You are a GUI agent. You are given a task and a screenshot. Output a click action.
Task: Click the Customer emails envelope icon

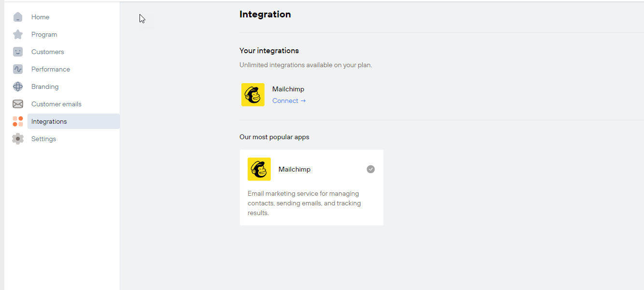pyautogui.click(x=18, y=104)
